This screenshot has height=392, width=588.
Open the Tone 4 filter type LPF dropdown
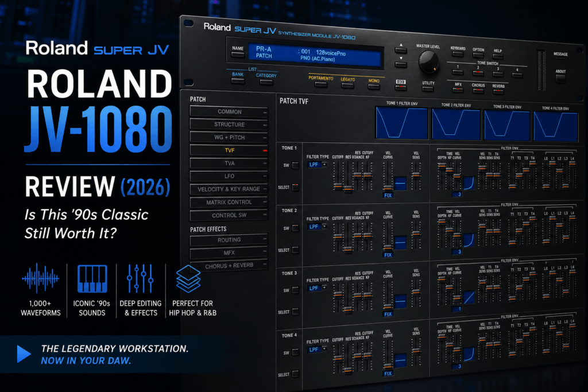(x=317, y=350)
